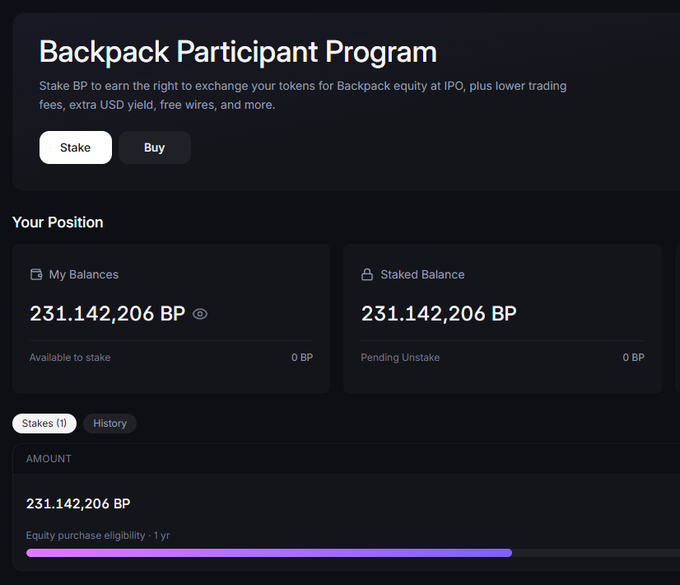680x585 pixels.
Task: Click the equity purchase eligibility progress bar
Action: pyautogui.click(x=353, y=553)
